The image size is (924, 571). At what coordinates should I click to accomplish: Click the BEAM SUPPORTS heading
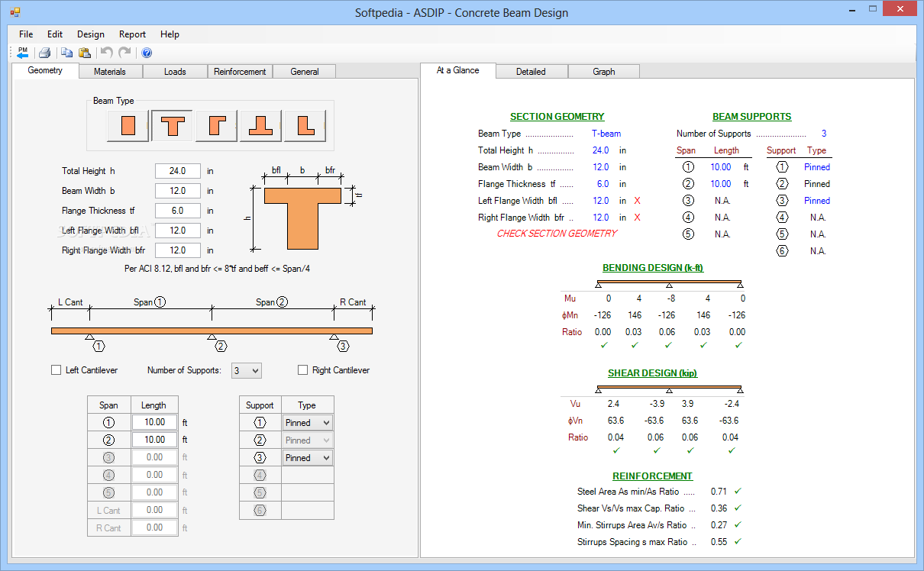[x=752, y=117]
